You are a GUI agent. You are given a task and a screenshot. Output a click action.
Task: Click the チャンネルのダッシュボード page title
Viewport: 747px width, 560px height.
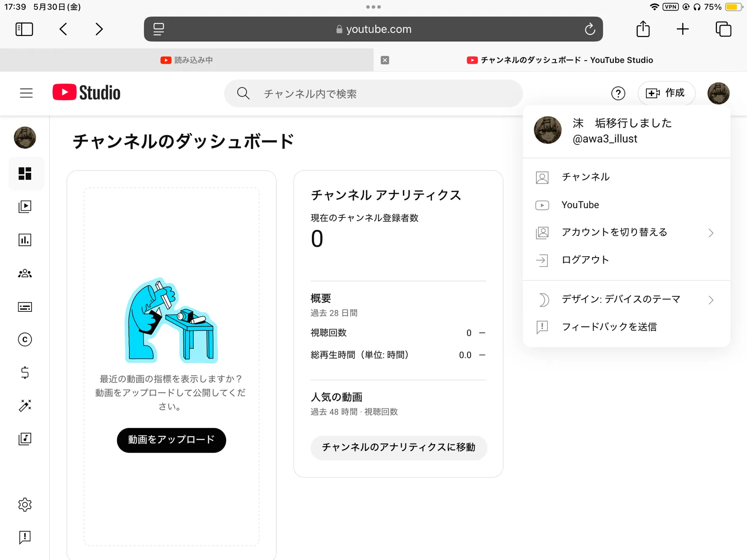183,141
